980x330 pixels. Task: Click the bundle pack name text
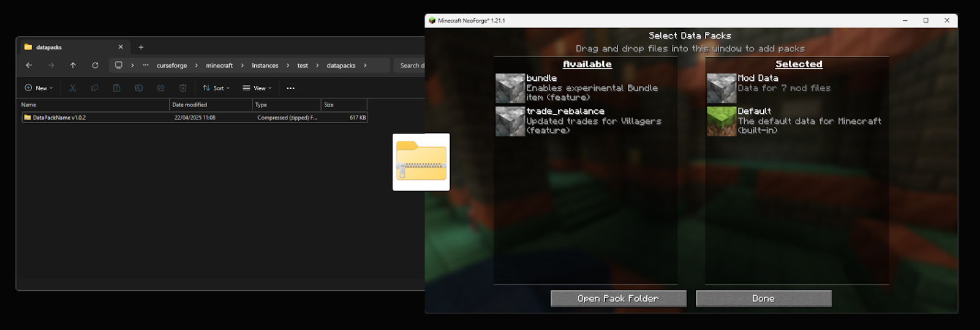point(541,78)
